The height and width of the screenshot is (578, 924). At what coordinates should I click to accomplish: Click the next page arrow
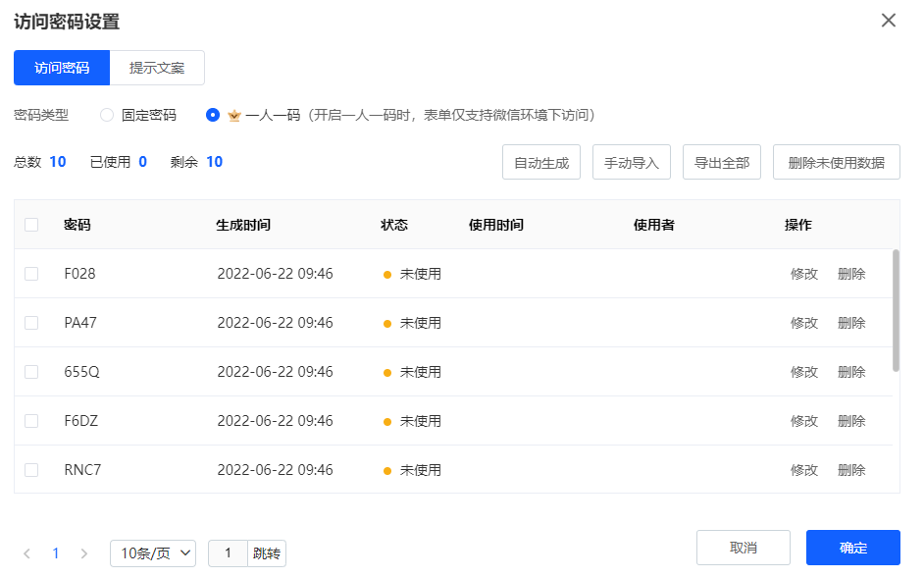pos(84,553)
